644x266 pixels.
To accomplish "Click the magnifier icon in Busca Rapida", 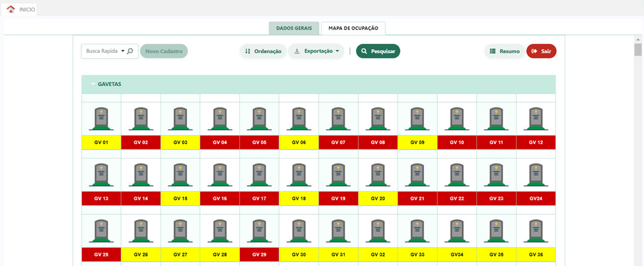I will (x=130, y=51).
